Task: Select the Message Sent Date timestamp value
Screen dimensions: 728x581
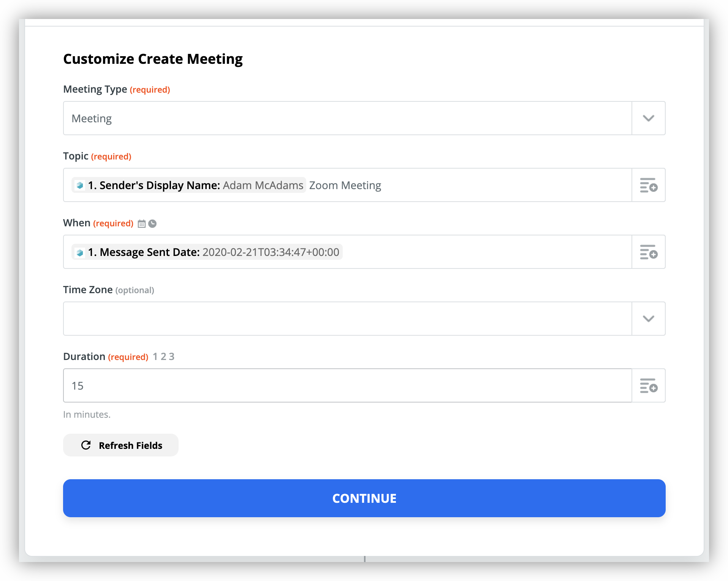Action: click(x=271, y=252)
